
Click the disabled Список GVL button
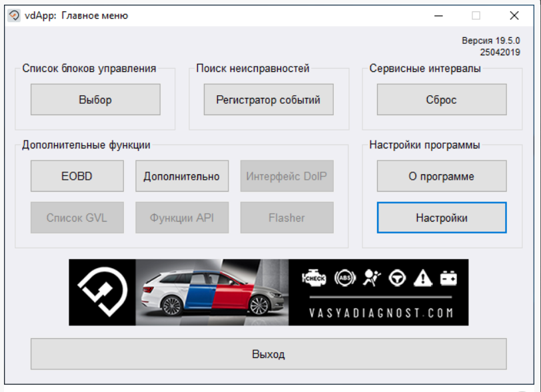pos(77,218)
